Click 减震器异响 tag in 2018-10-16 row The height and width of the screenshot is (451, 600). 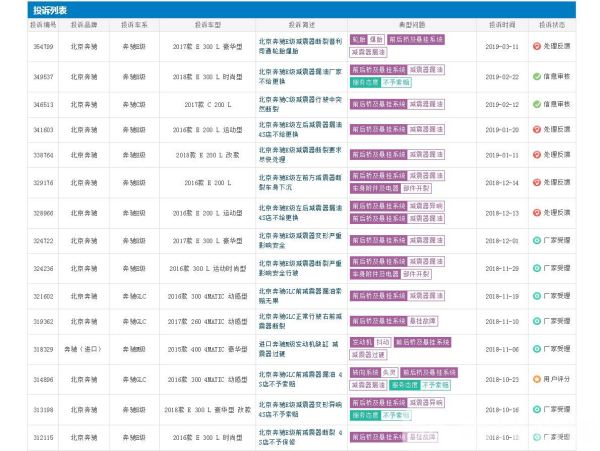click(x=426, y=402)
